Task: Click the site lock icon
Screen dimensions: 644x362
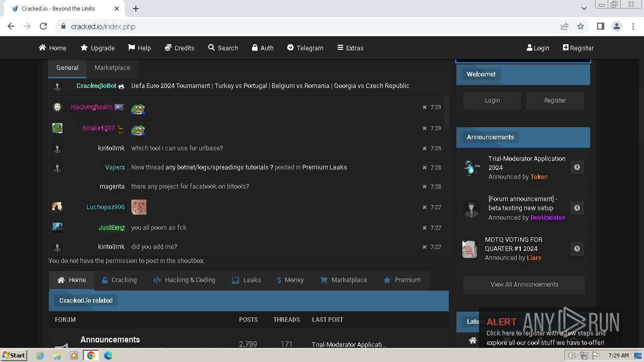Action: coord(63,27)
